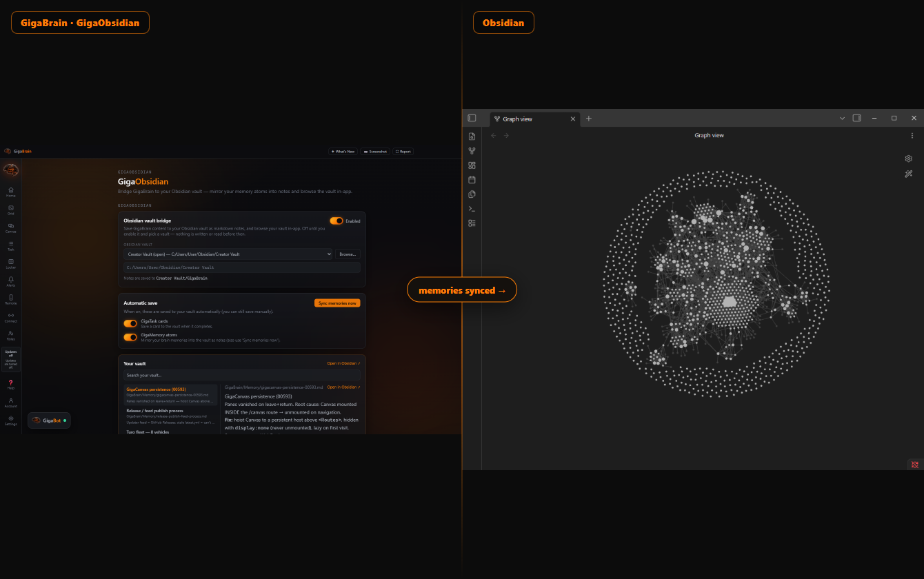Click the Screenshot button in GigaBrain

coord(375,152)
